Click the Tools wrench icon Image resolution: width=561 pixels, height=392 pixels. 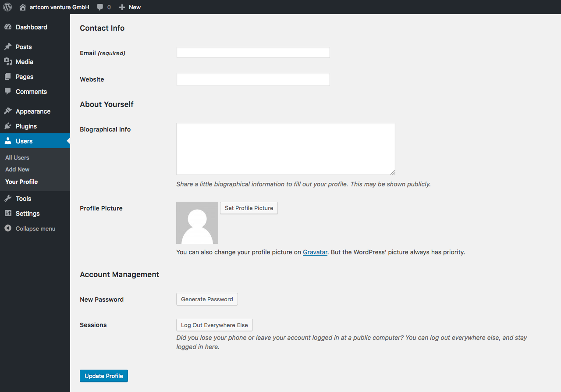tap(8, 199)
